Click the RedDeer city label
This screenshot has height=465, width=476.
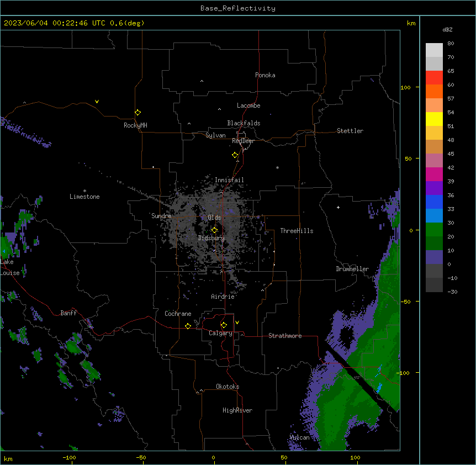(243, 141)
